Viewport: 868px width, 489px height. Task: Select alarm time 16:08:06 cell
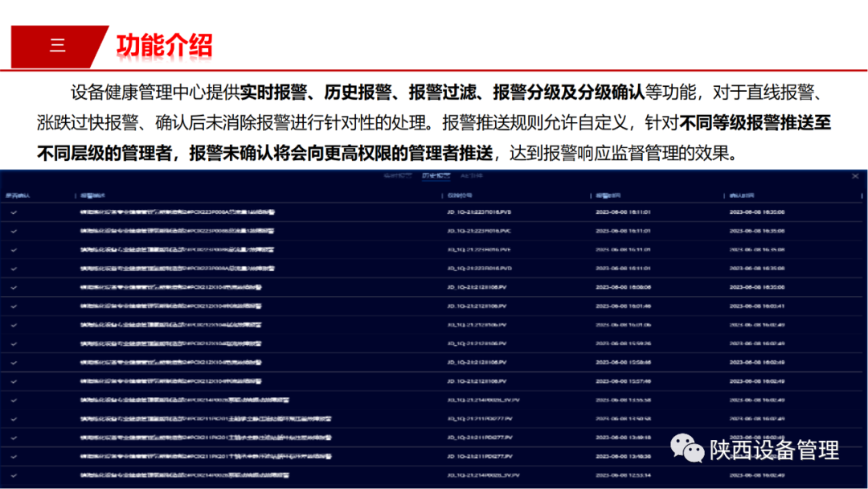pos(623,287)
